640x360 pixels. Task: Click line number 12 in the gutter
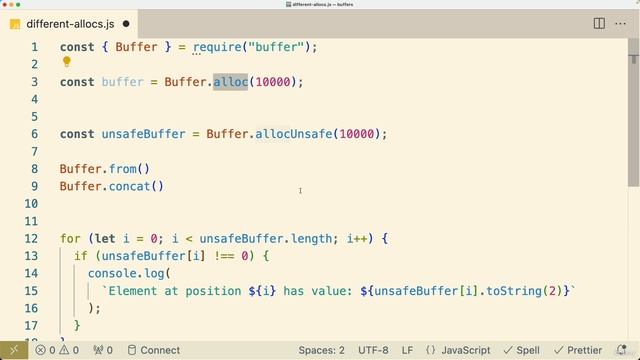click(31, 239)
